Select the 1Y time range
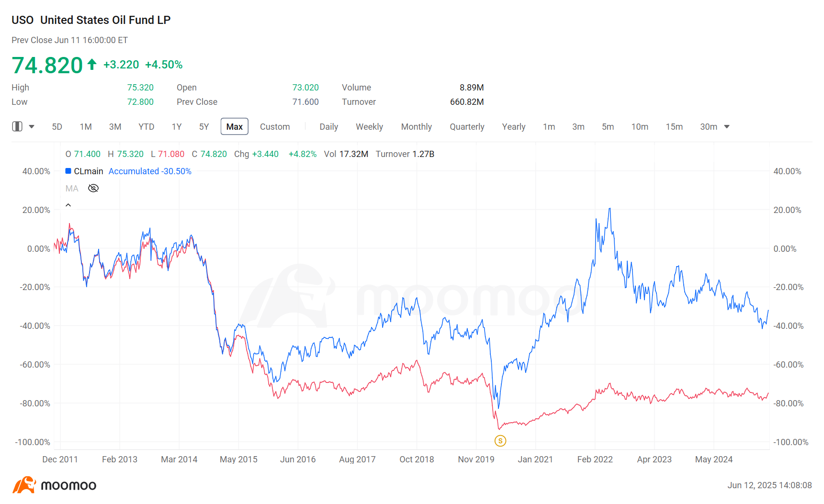Screen dimensions: 824x504 coord(177,127)
